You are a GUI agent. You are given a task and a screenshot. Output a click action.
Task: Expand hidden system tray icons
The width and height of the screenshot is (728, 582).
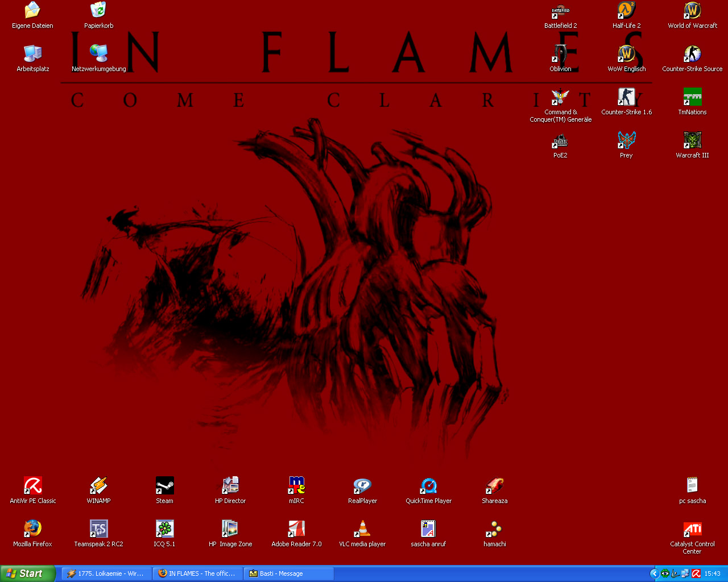[x=654, y=573]
